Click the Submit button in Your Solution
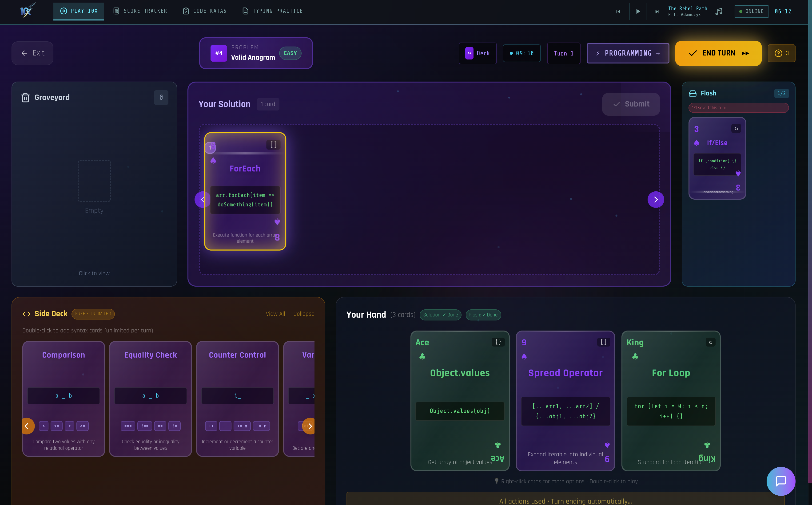Viewport: 812px width, 505px height. coord(631,104)
